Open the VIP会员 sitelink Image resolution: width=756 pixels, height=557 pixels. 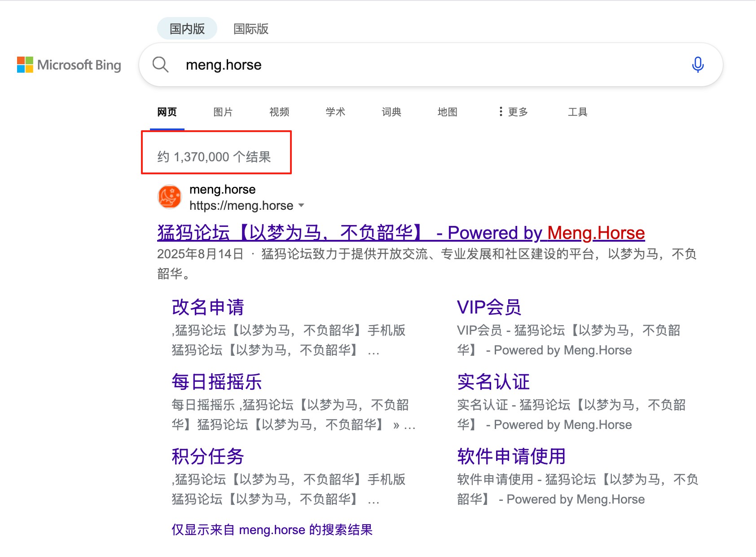[x=489, y=307]
